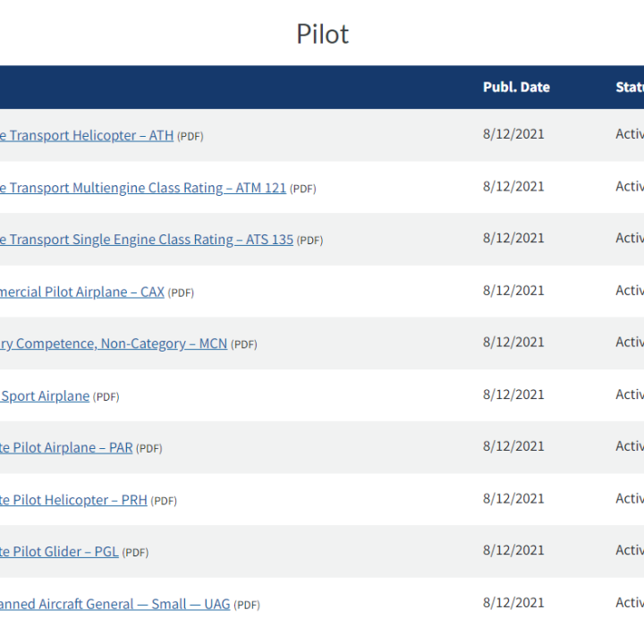The image size is (644, 644).
Task: Click the Active status in the PGL row
Action: (630, 550)
